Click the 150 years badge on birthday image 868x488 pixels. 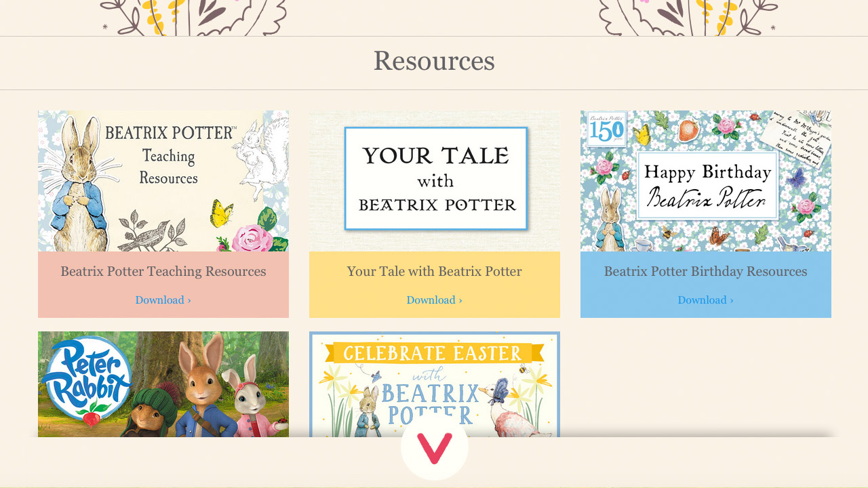pos(607,129)
